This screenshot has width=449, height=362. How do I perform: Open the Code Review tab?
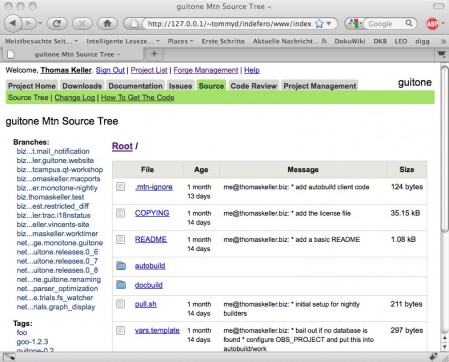[254, 86]
